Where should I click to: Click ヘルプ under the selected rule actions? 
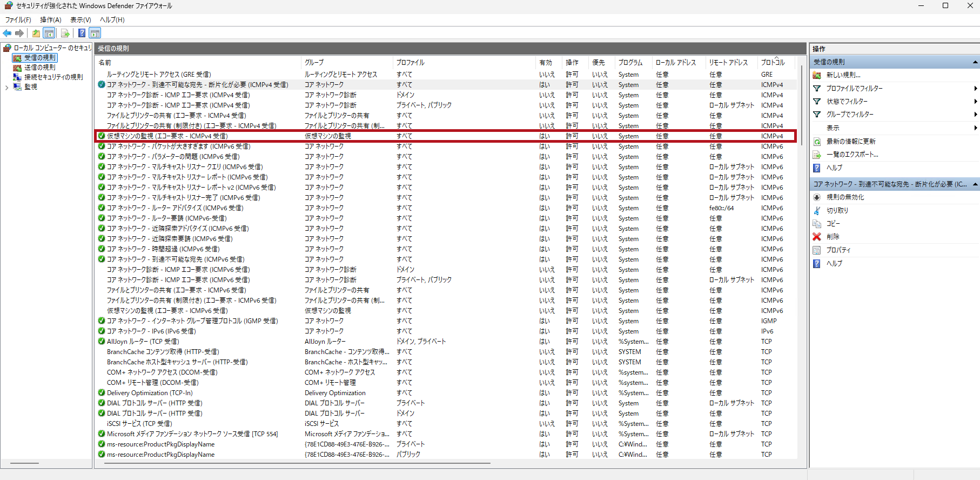click(834, 264)
